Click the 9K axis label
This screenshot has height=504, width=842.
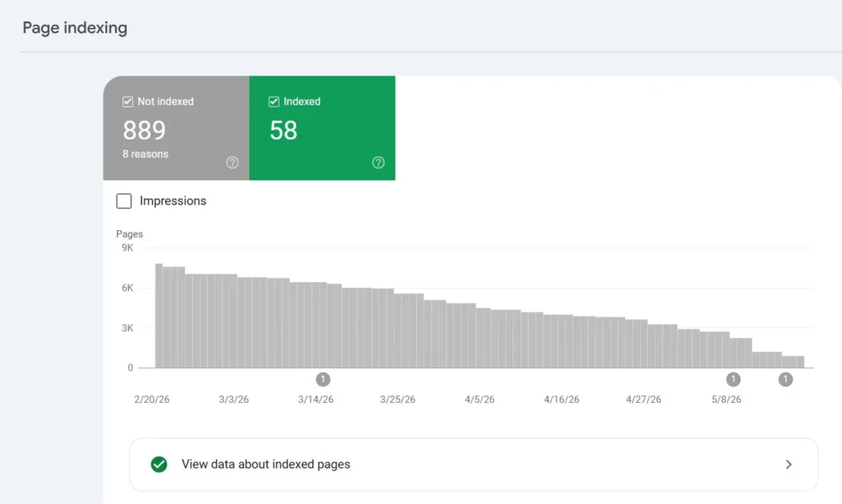(127, 248)
